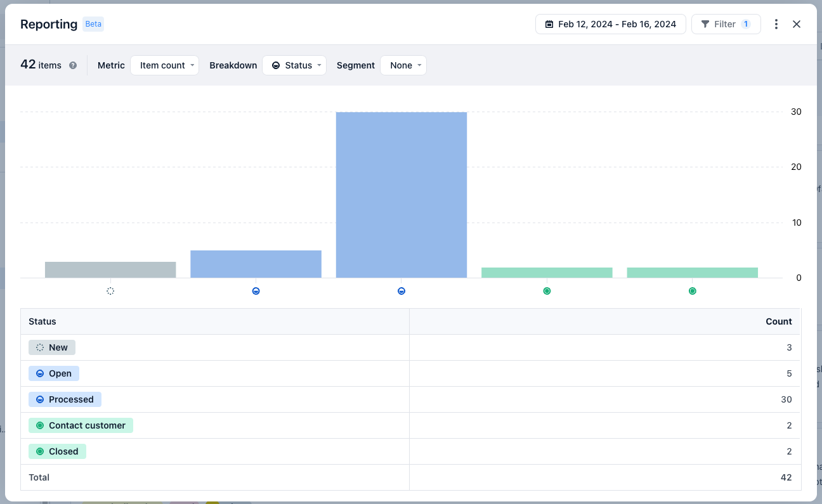Open the Segment dropdown set to None

pyautogui.click(x=403, y=65)
